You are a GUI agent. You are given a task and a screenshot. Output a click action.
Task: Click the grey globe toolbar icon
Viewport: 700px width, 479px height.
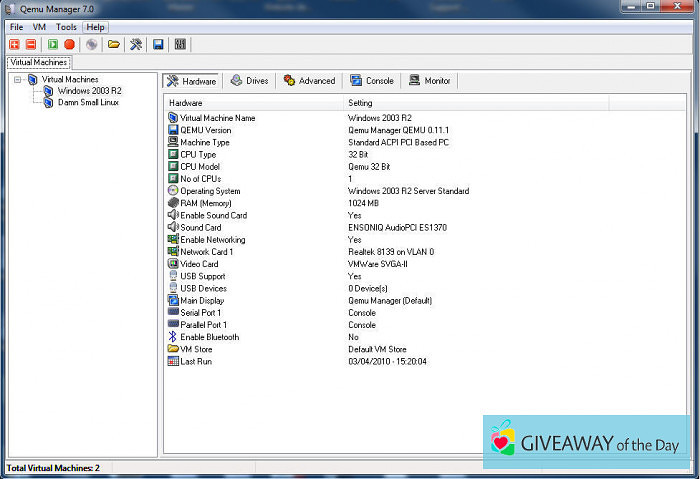point(92,44)
